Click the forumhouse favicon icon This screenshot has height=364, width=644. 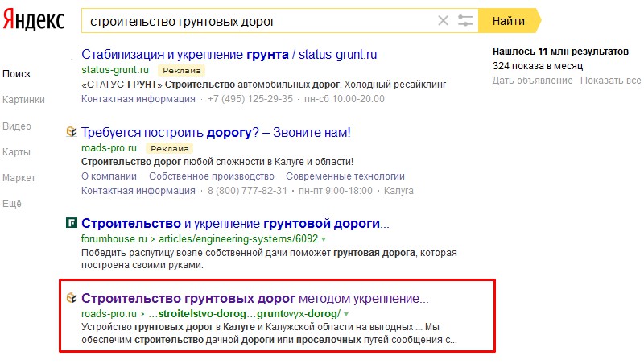72,223
